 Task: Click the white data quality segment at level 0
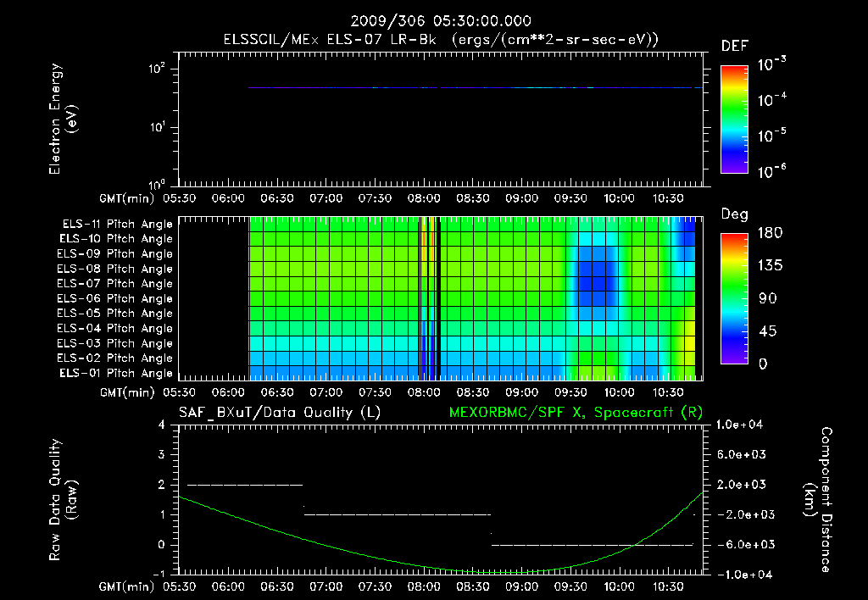pos(593,545)
